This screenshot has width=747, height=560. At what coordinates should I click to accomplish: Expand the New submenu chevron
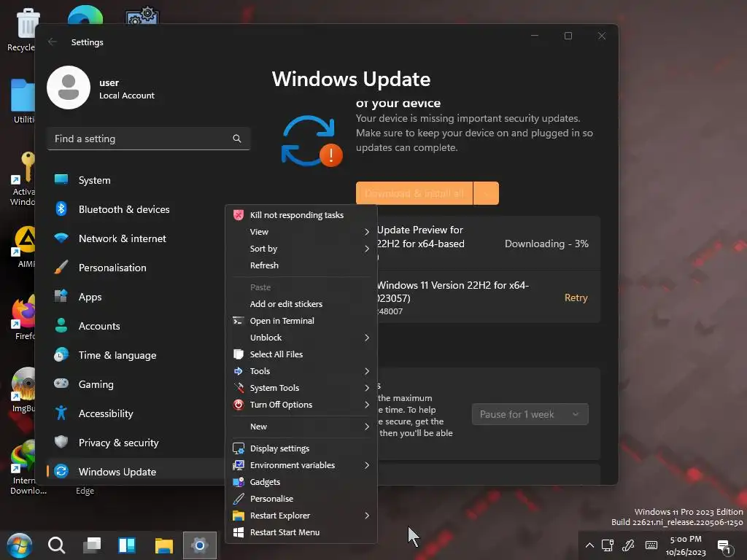pyautogui.click(x=367, y=427)
